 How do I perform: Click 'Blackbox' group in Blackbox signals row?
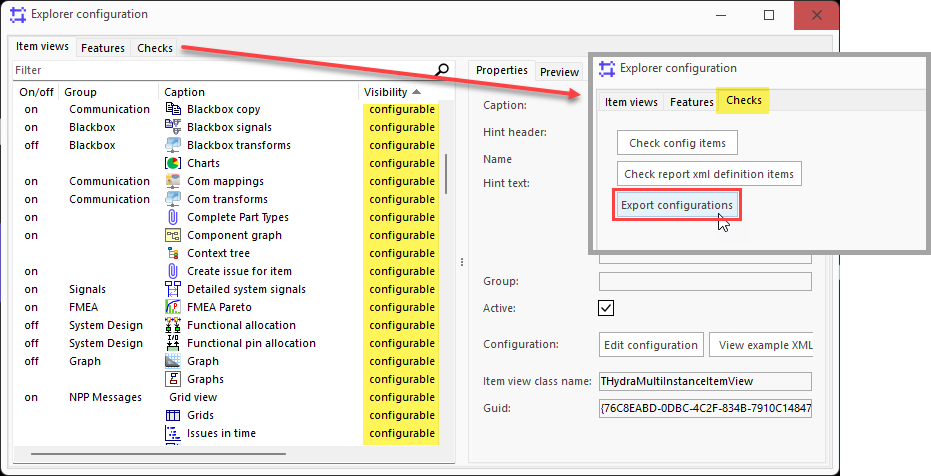[x=92, y=127]
